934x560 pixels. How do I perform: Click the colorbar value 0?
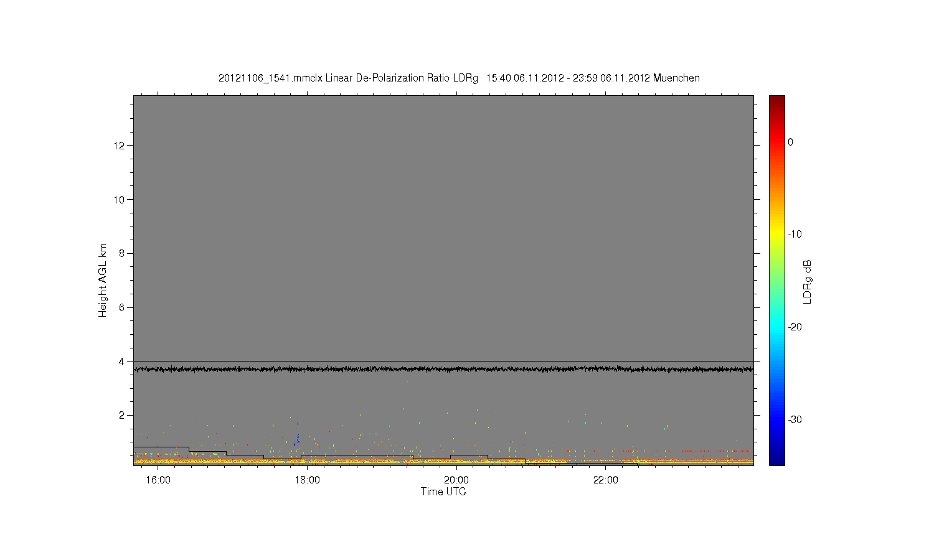point(791,142)
